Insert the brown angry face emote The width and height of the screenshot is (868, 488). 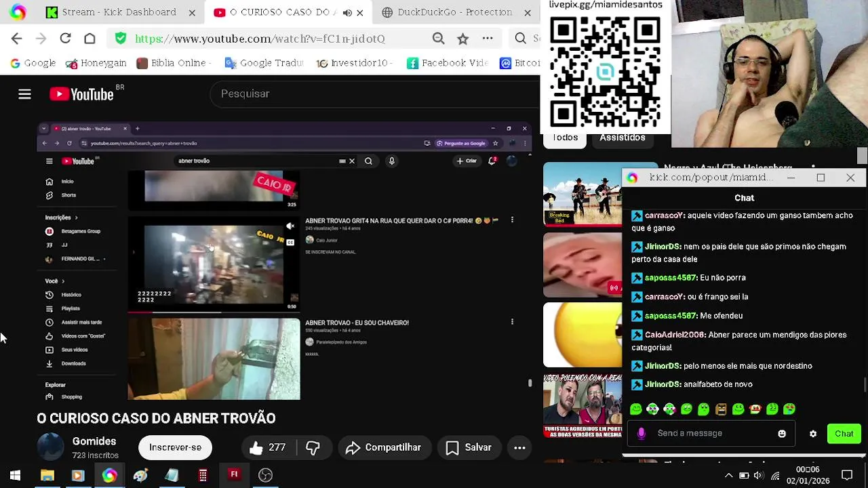coord(721,409)
